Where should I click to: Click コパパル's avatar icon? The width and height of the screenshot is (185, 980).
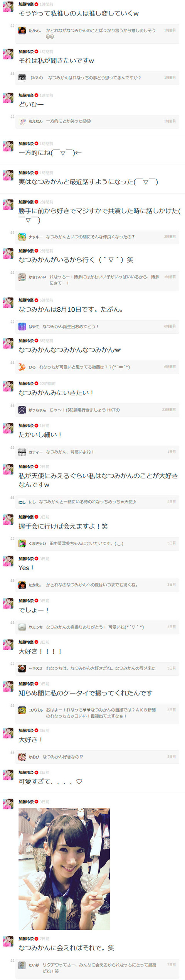coord(22,710)
